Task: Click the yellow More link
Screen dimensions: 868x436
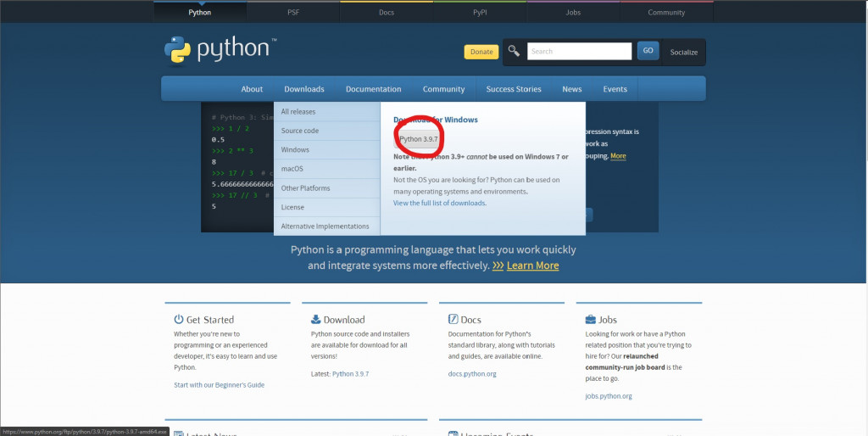Action: point(618,156)
